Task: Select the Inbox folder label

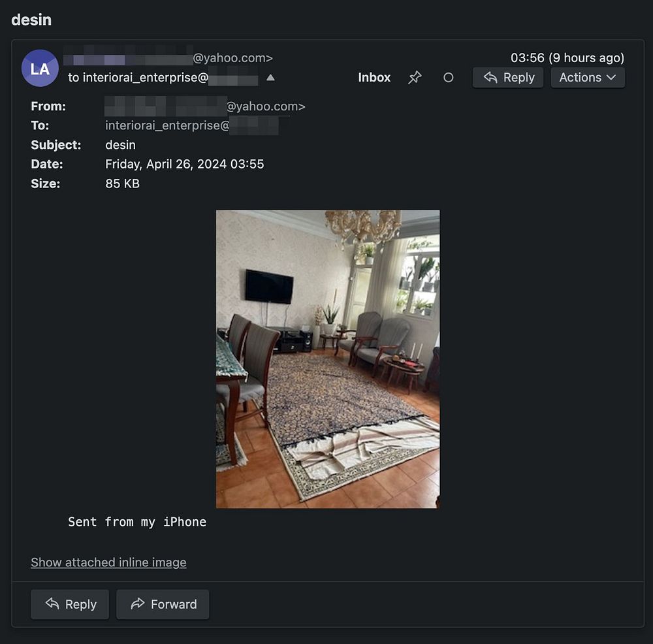Action: 374,78
